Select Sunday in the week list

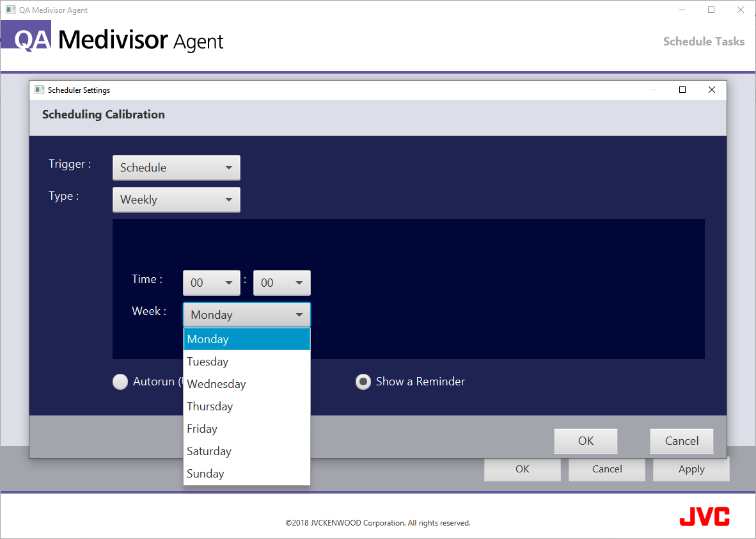(x=247, y=473)
